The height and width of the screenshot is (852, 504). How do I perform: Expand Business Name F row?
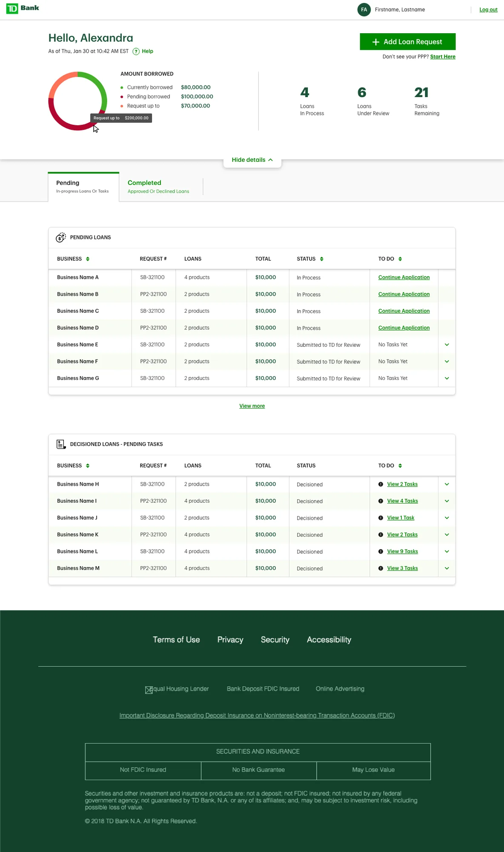[447, 361]
